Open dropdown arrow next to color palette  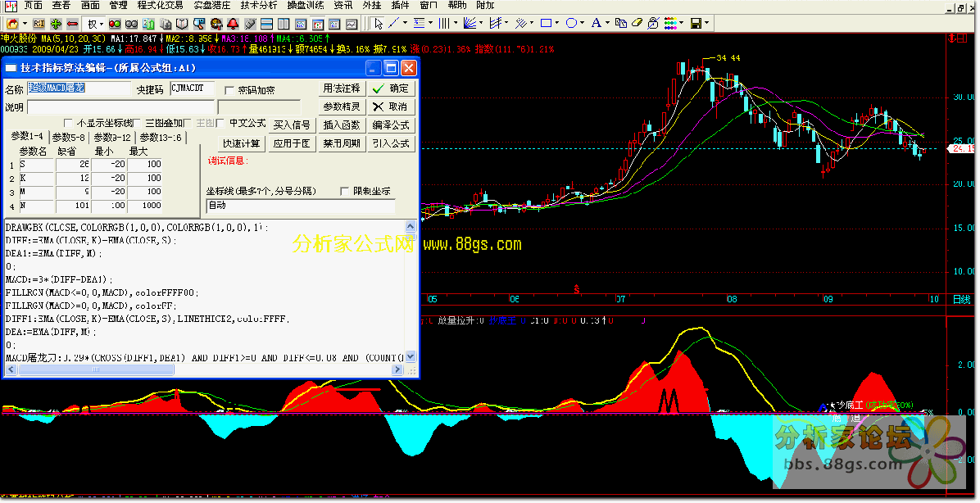point(681,24)
